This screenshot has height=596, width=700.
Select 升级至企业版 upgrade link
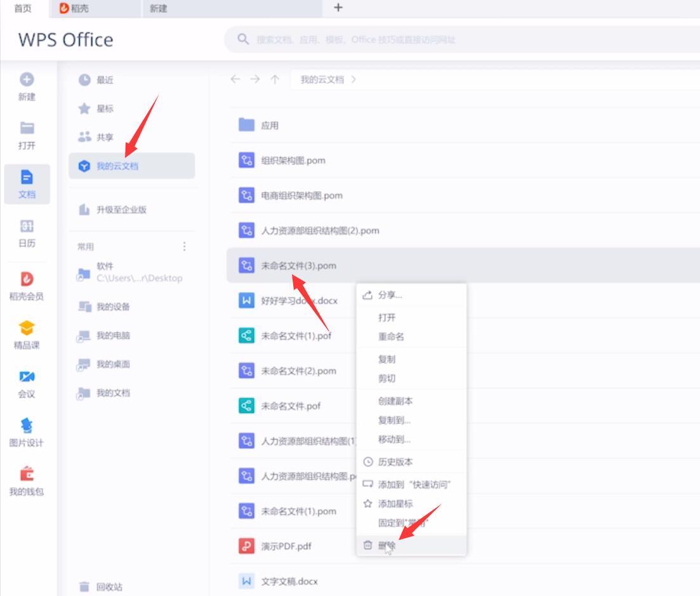click(121, 209)
